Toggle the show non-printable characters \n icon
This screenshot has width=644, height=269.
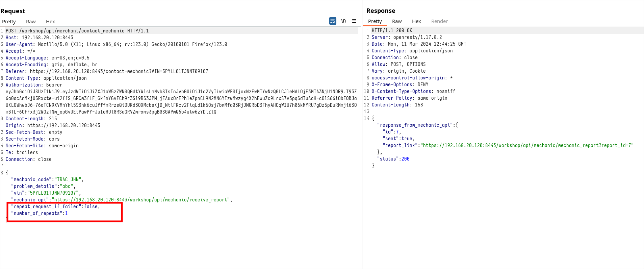point(343,21)
